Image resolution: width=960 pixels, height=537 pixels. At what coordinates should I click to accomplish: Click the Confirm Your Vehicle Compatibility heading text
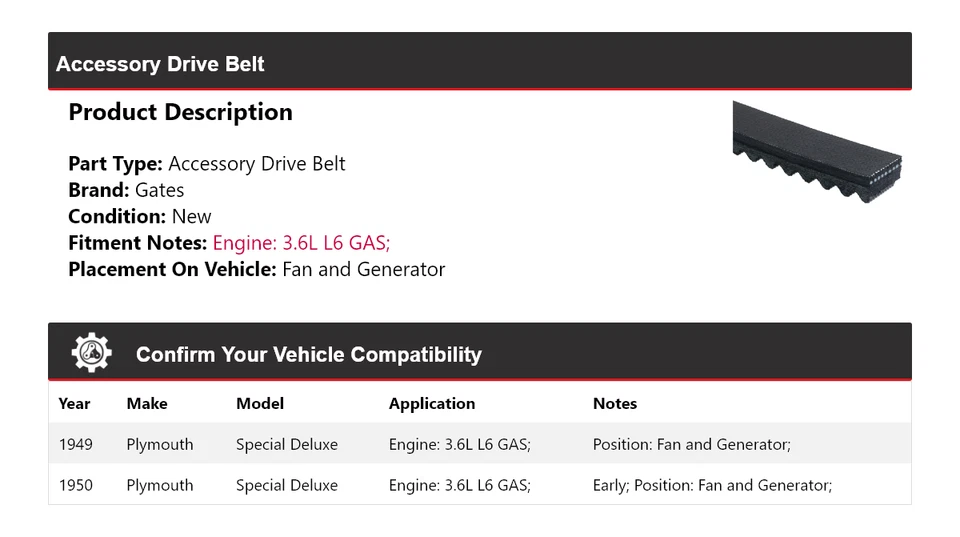pyautogui.click(x=308, y=355)
